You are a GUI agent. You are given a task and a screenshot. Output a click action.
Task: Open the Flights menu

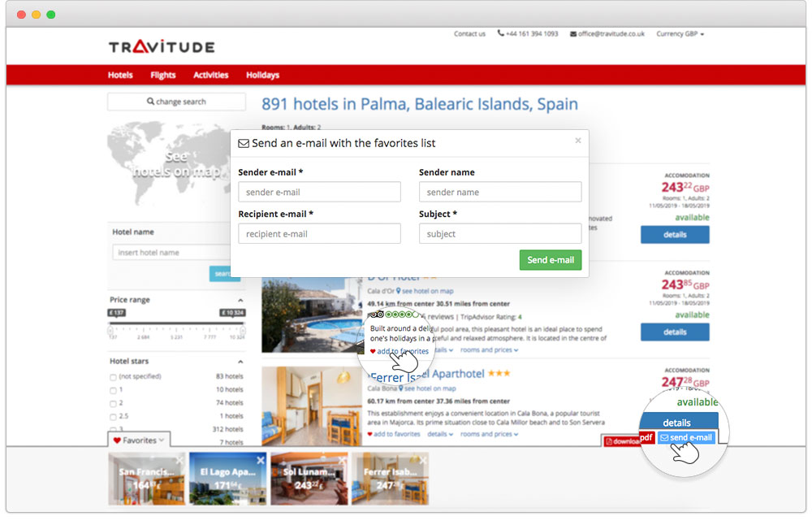(163, 75)
